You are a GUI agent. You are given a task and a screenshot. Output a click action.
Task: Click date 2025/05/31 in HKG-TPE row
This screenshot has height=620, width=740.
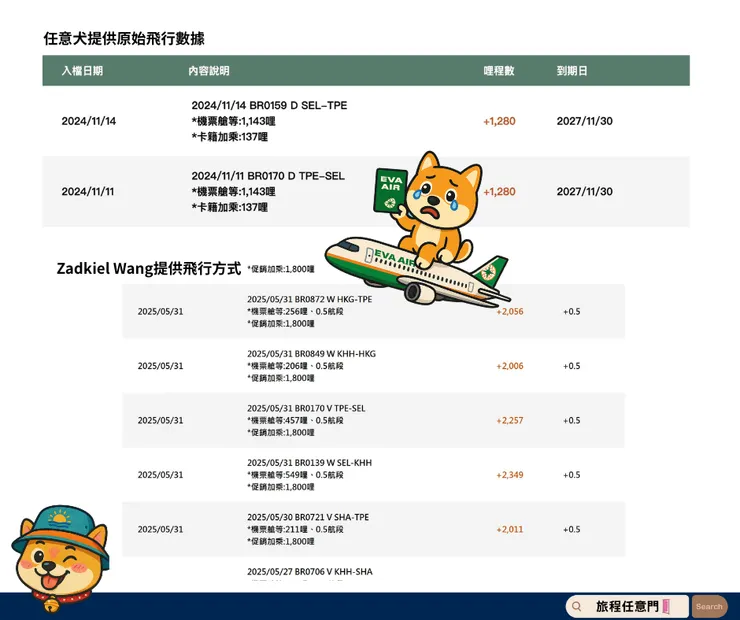[160, 311]
